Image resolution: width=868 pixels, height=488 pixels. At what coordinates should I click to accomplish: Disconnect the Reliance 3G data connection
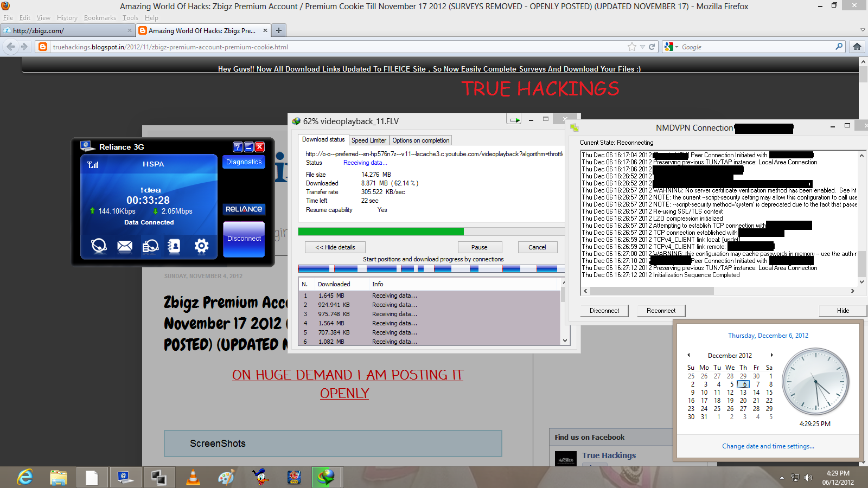pyautogui.click(x=244, y=239)
